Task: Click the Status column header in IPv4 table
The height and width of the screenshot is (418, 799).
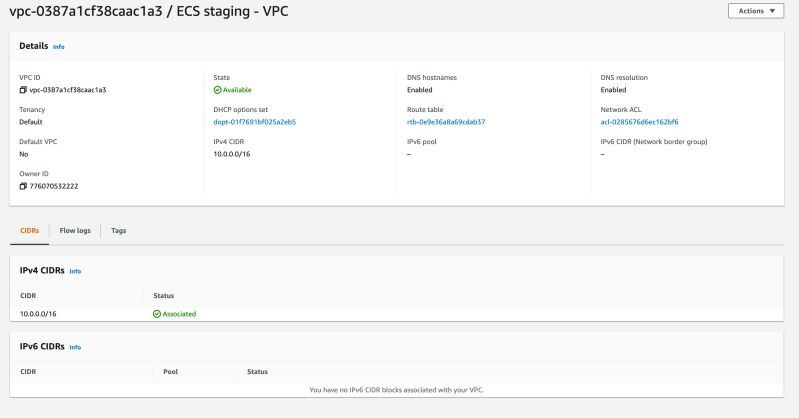Action: coord(164,296)
